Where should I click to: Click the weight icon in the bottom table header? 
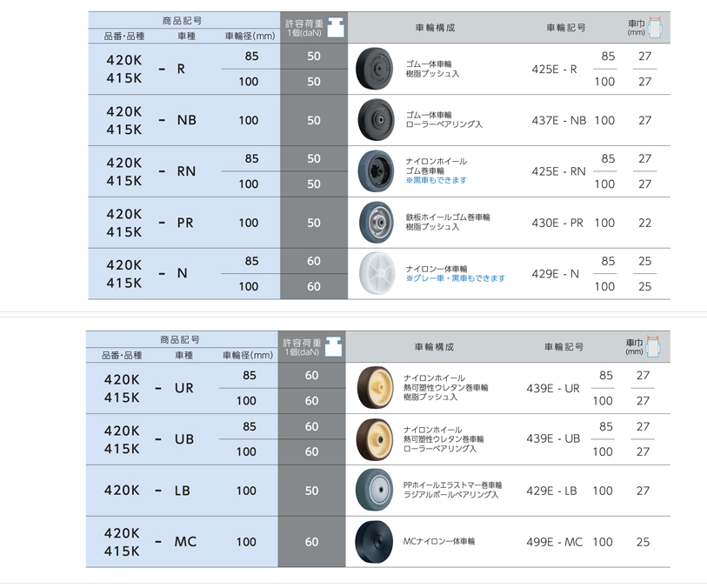click(334, 346)
